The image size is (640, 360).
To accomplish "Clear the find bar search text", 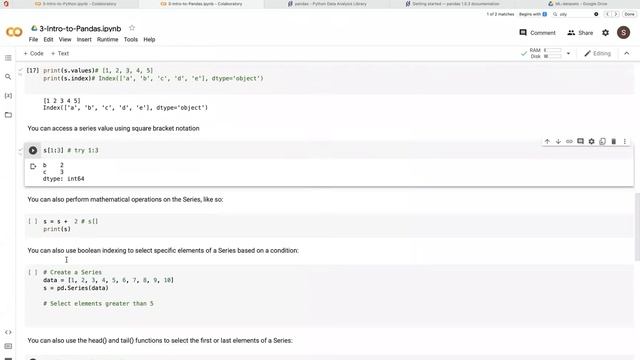I will 596,14.
